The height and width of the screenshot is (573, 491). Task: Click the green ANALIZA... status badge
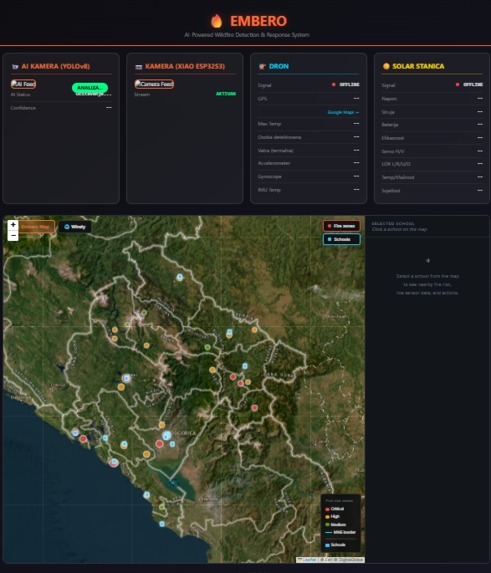(x=90, y=88)
